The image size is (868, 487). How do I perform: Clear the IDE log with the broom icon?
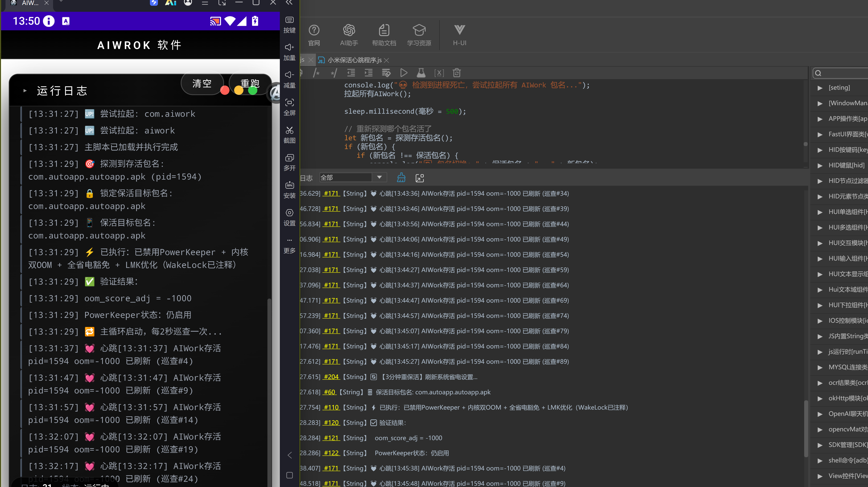coord(401,178)
